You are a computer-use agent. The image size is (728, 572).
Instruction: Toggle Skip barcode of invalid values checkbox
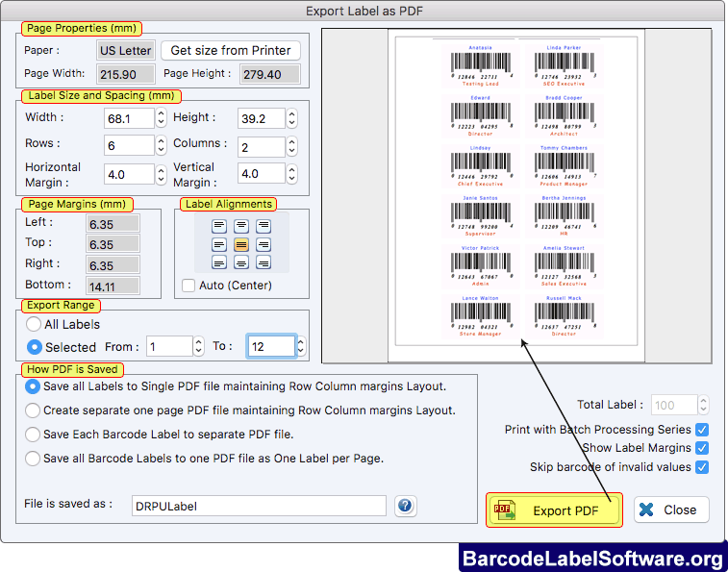click(x=702, y=467)
